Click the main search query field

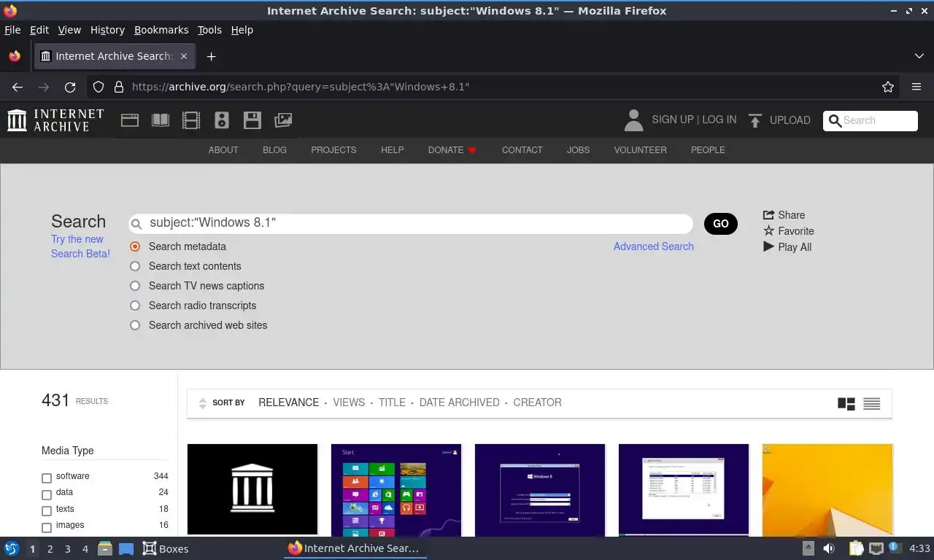pyautogui.click(x=411, y=223)
